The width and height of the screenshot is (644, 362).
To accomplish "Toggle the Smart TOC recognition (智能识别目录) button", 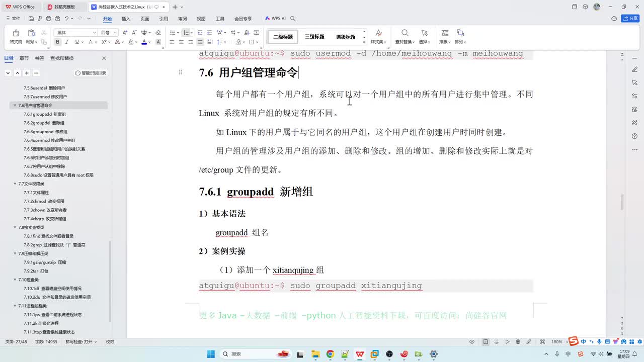I will click(x=91, y=73).
